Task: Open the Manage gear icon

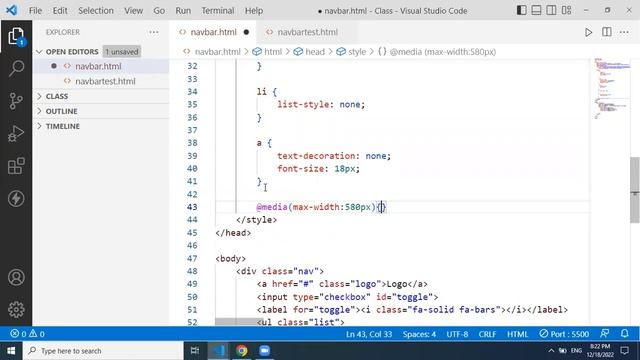Action: (16, 310)
